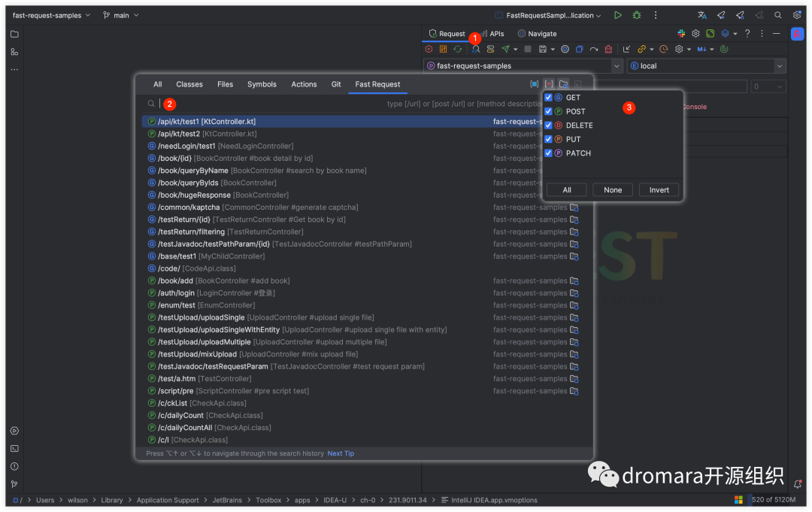This screenshot has width=812, height=512.
Task: Open the Git tool window icon at the sidebar bottom
Action: pos(14,484)
